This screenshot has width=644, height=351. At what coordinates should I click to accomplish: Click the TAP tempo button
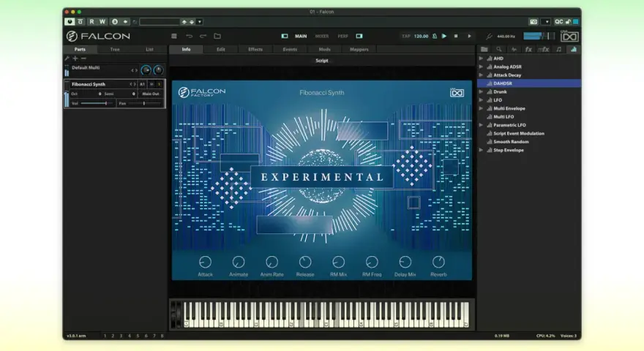[x=405, y=36]
